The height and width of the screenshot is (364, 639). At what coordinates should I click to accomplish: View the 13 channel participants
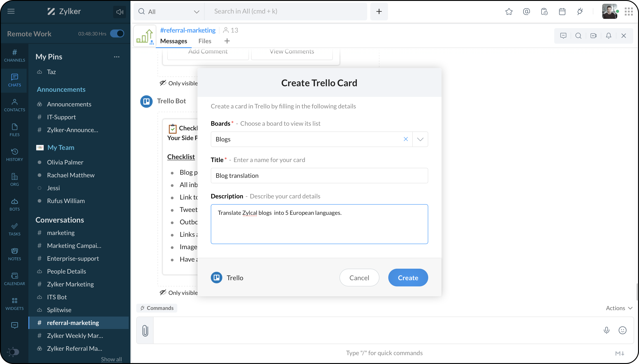(231, 30)
